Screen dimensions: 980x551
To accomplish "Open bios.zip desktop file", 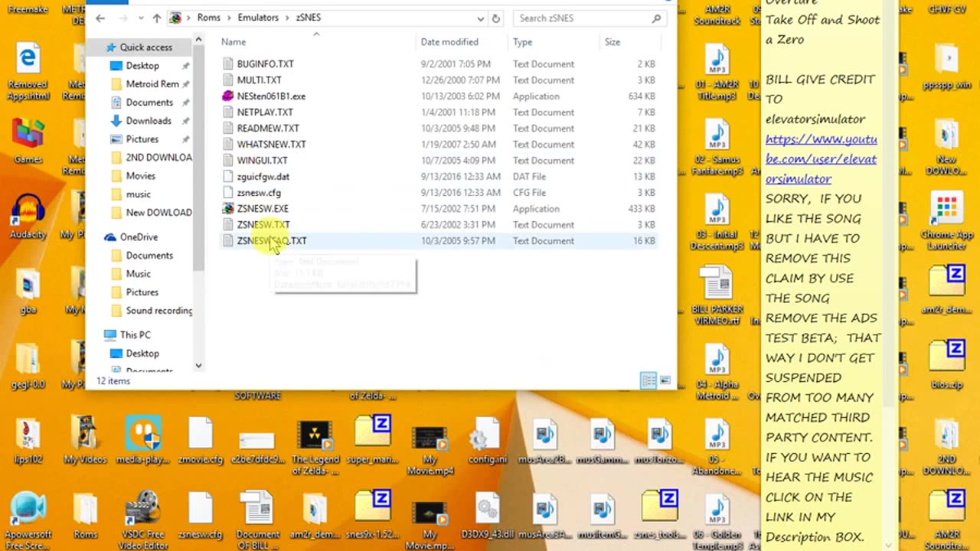I will coord(946,366).
